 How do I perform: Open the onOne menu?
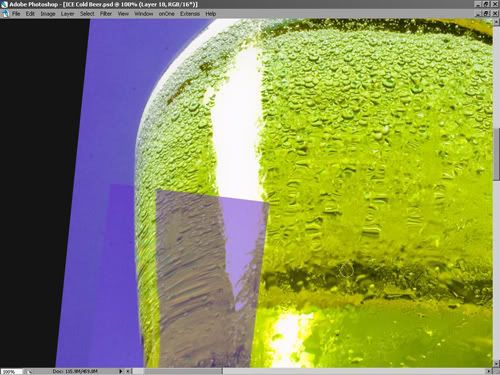coord(166,14)
